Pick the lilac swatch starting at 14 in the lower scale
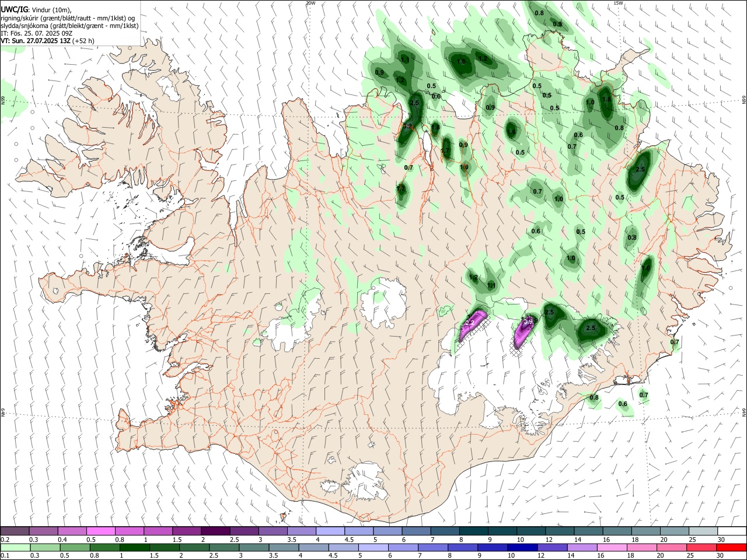The height and width of the screenshot is (560, 747). pos(582,547)
